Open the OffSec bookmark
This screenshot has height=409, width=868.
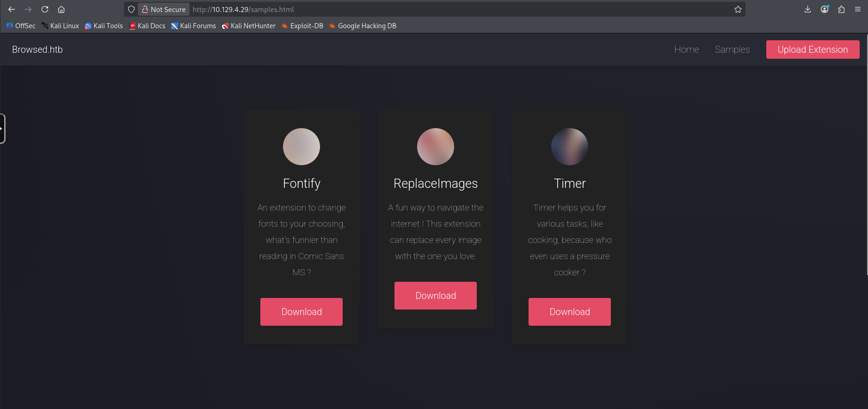coord(21,26)
